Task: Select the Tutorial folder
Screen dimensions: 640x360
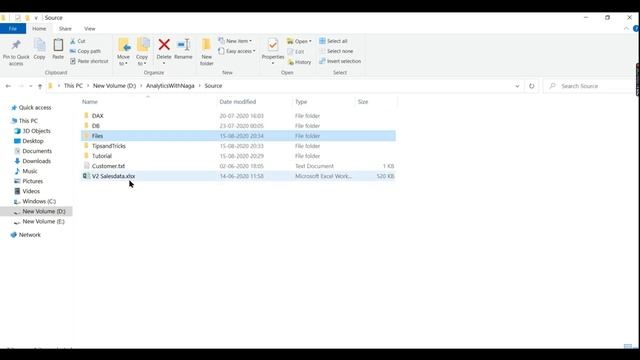Action: (238, 156)
